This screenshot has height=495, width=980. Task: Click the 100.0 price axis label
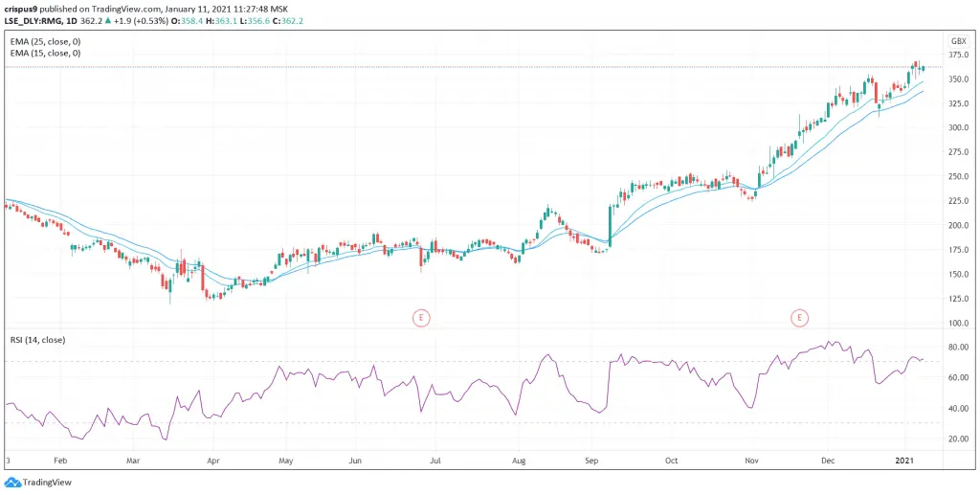(960, 323)
